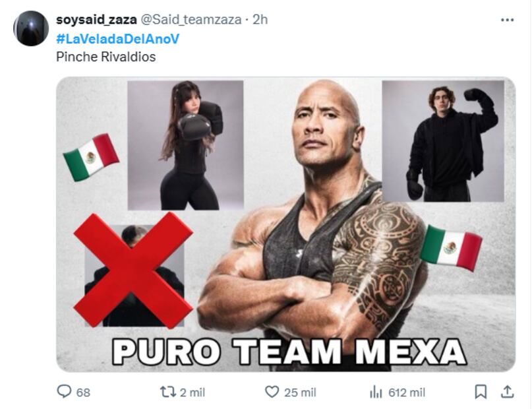
Task: Click the 2 mil reposts count
Action: click(192, 393)
